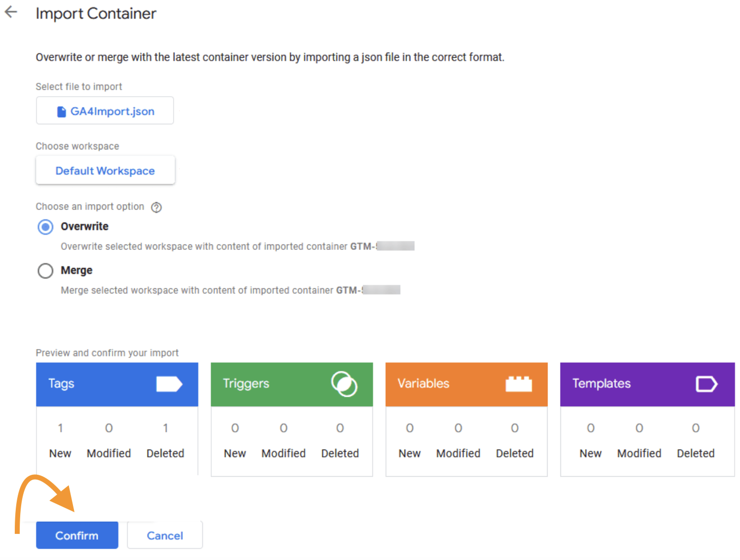Screen dimensions: 740x560
Task: View the 1 New tags count
Action: 60,428
